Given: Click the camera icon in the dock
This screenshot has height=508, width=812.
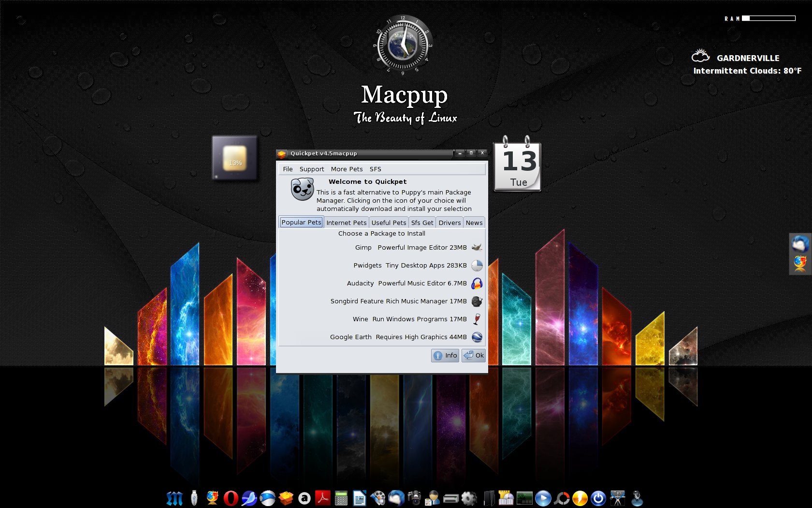Looking at the screenshot, I should [414, 498].
